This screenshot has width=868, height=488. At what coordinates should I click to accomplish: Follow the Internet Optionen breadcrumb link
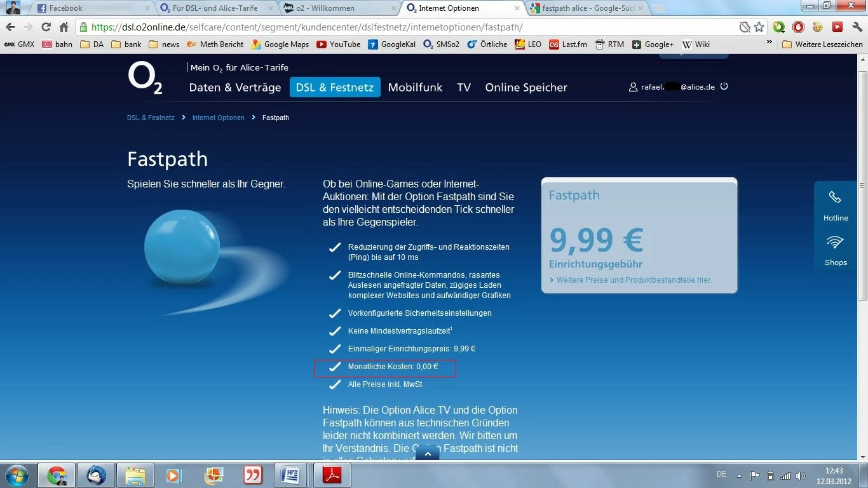[219, 118]
